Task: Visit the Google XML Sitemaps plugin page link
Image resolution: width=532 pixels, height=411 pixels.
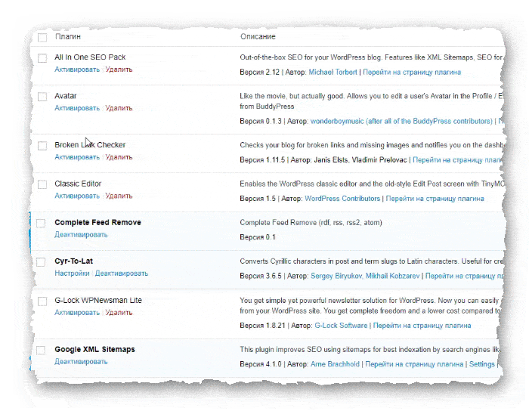Action: (x=414, y=364)
